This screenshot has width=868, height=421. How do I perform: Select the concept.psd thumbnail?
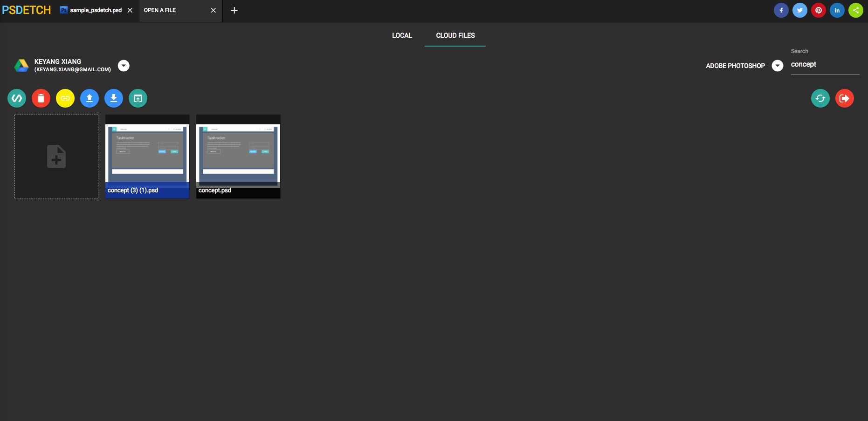[x=238, y=156]
